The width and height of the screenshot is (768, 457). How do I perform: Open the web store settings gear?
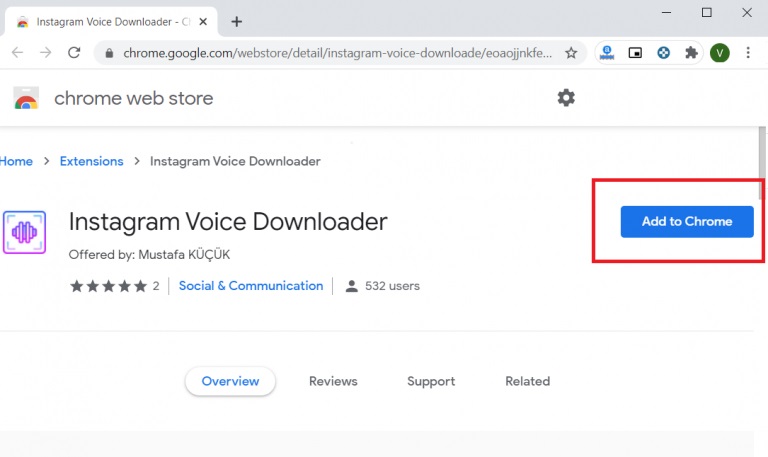[x=566, y=98]
